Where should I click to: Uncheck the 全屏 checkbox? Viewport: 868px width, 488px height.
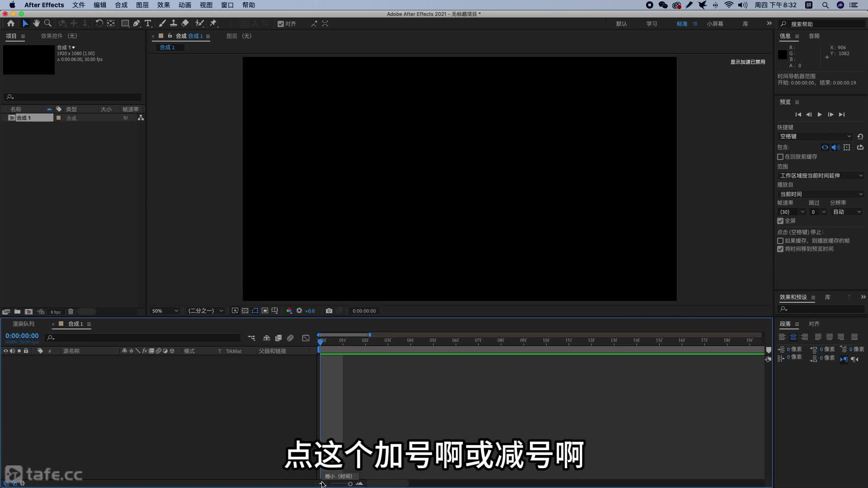pyautogui.click(x=780, y=221)
